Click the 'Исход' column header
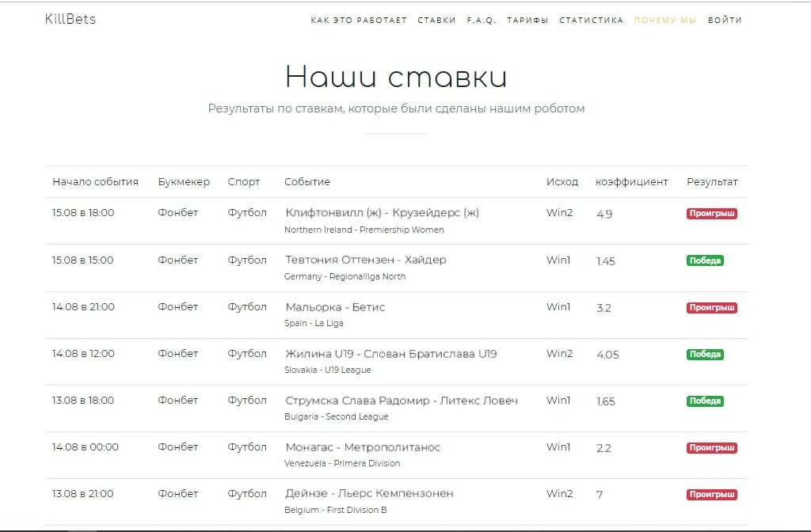The image size is (811, 532). (x=562, y=182)
